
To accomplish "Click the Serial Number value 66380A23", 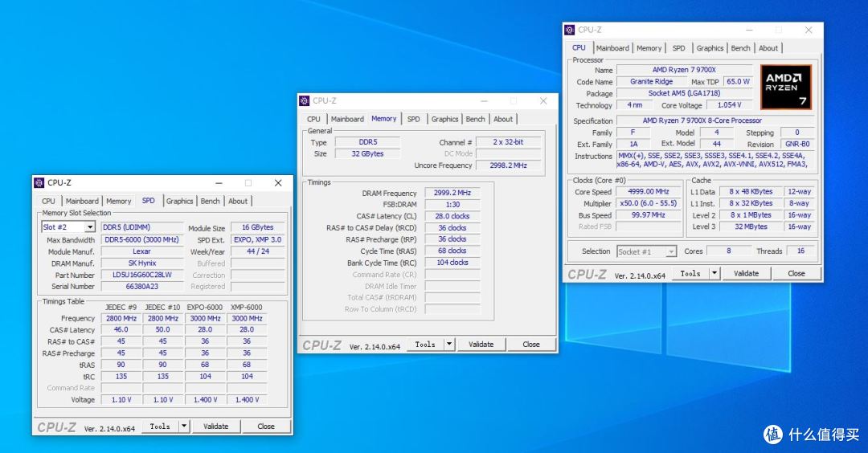I will point(142,287).
